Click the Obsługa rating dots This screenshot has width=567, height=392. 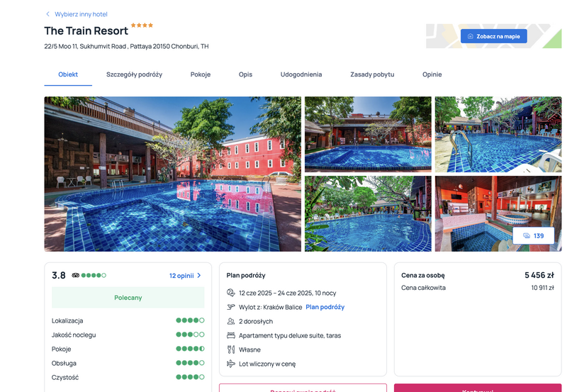[190, 363]
